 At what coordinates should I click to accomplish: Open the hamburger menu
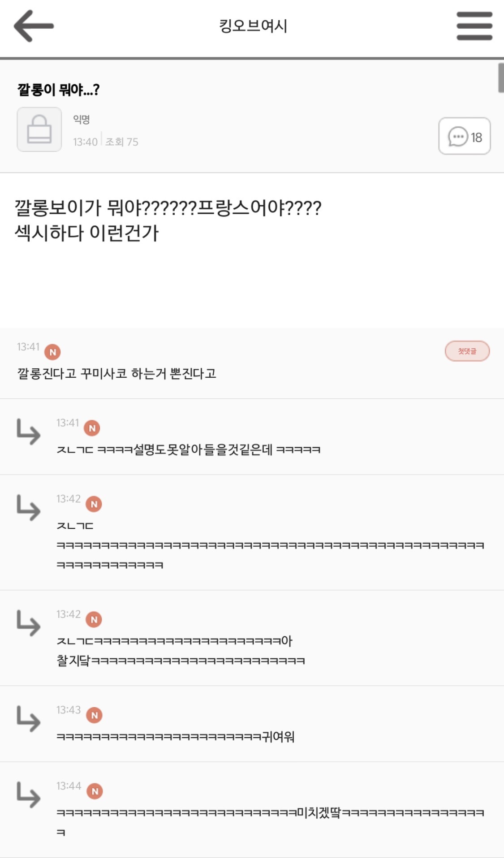point(474,26)
